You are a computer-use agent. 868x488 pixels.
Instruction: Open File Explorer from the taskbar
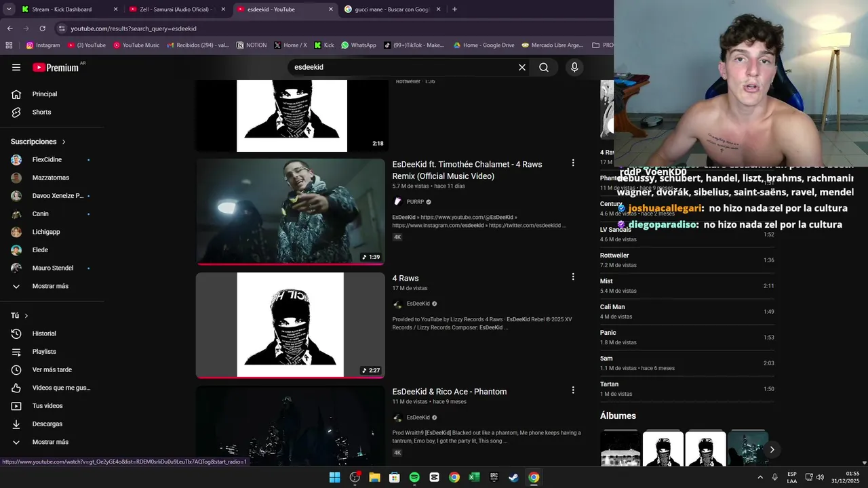click(x=374, y=477)
